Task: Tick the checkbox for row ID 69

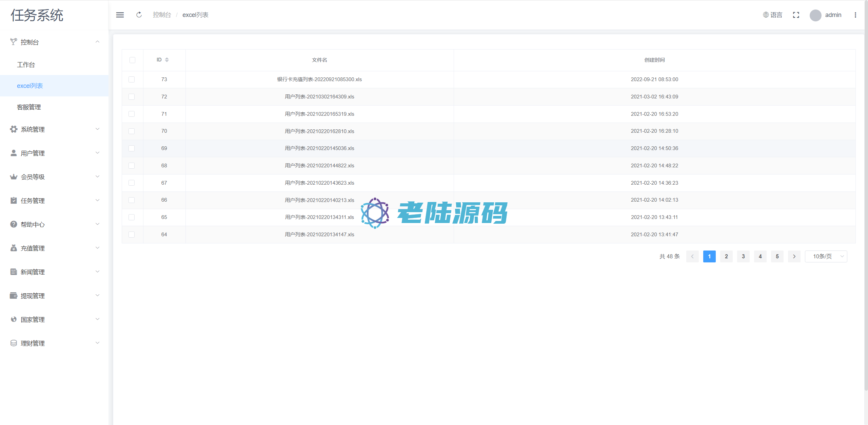Action: [132, 148]
